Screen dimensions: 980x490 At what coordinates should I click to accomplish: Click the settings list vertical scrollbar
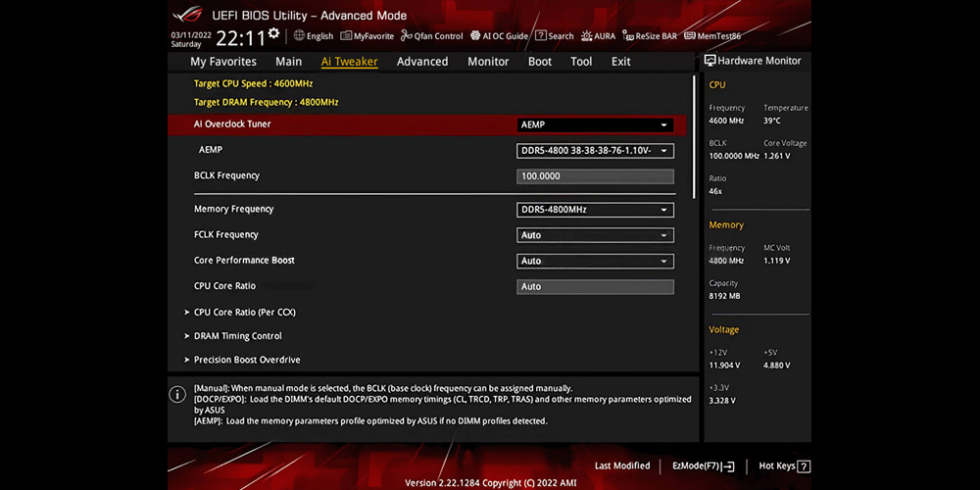click(694, 137)
